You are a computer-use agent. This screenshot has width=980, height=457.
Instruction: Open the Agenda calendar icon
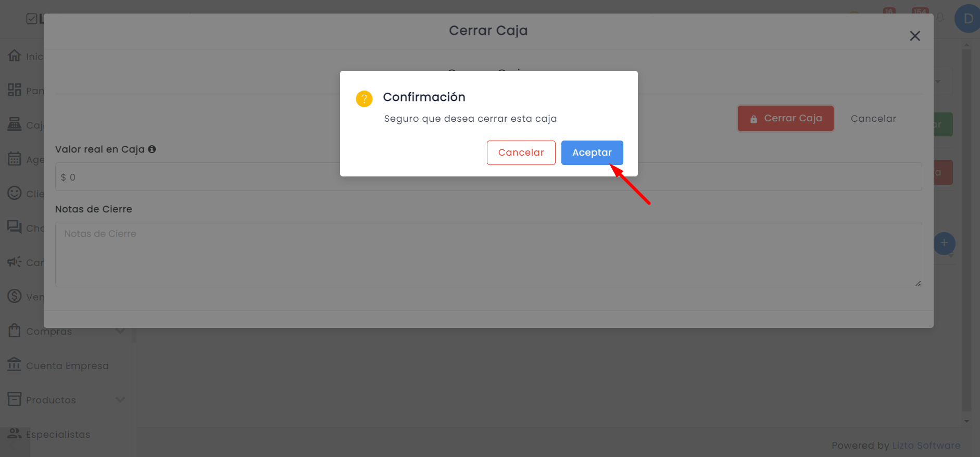tap(15, 158)
